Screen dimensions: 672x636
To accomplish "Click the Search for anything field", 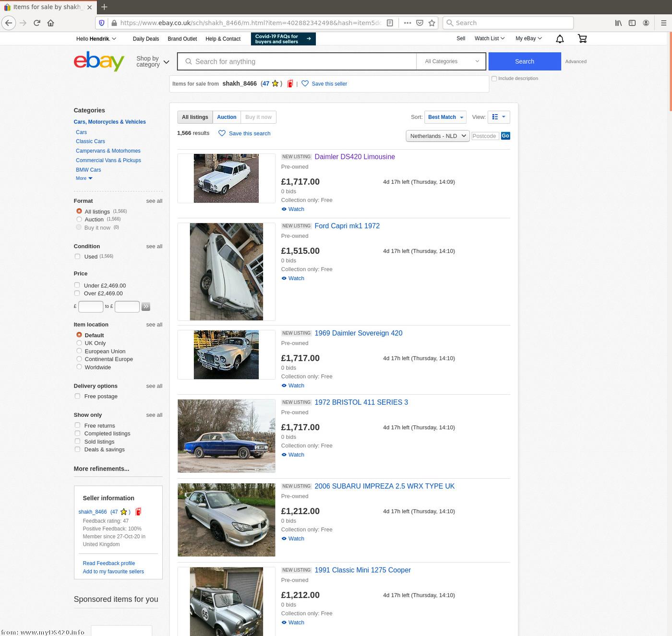I will pos(297,61).
